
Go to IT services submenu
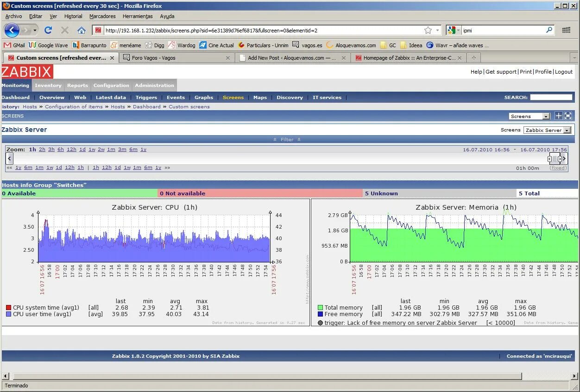(x=327, y=97)
